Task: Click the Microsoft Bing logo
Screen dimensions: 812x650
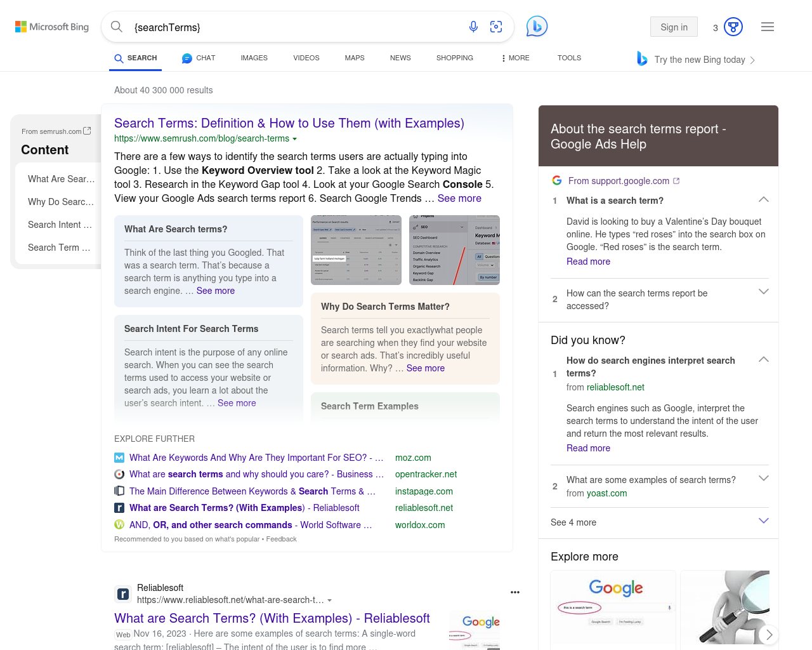Action: tap(52, 27)
